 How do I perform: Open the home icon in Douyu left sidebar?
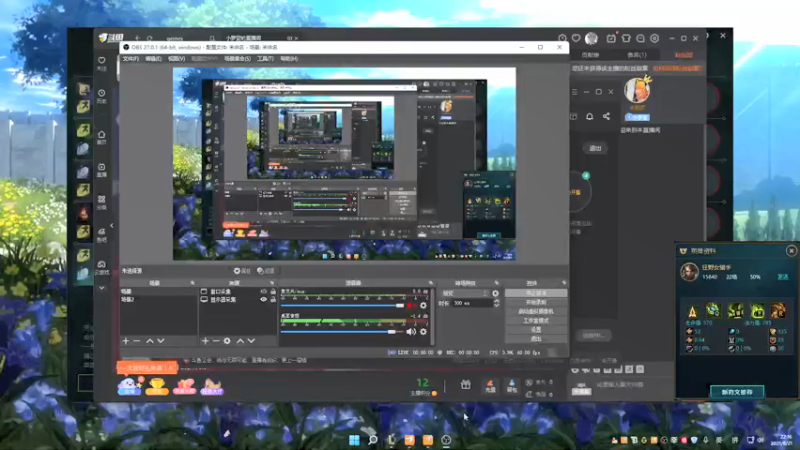(x=102, y=135)
